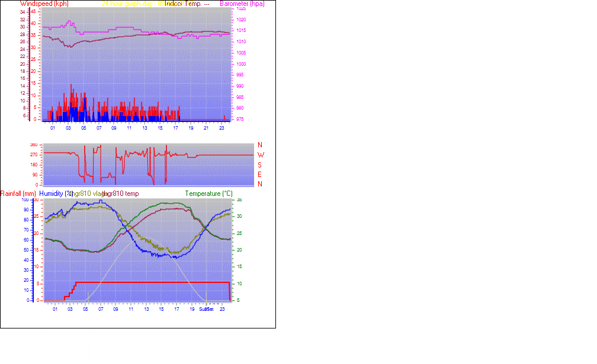The height and width of the screenshot is (364, 597).
Task: Select the red "Rainfall (mm)" axis label
Action: tap(18, 194)
